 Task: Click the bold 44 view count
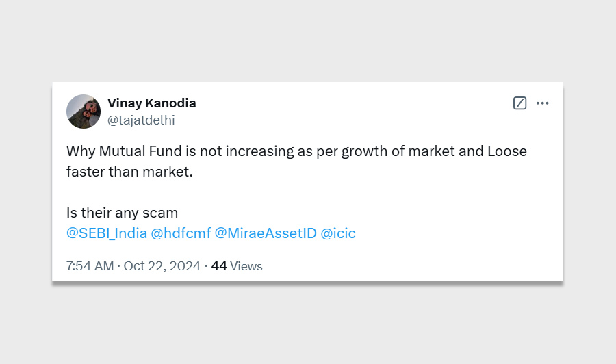coord(219,266)
